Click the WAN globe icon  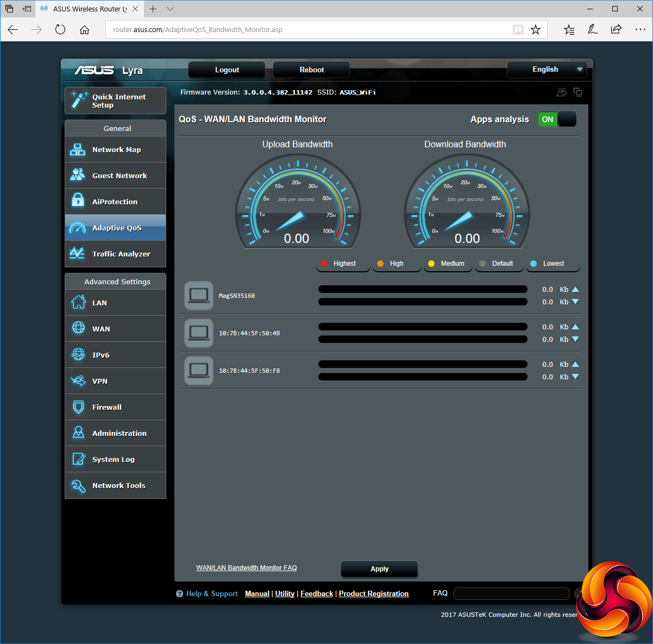point(78,328)
